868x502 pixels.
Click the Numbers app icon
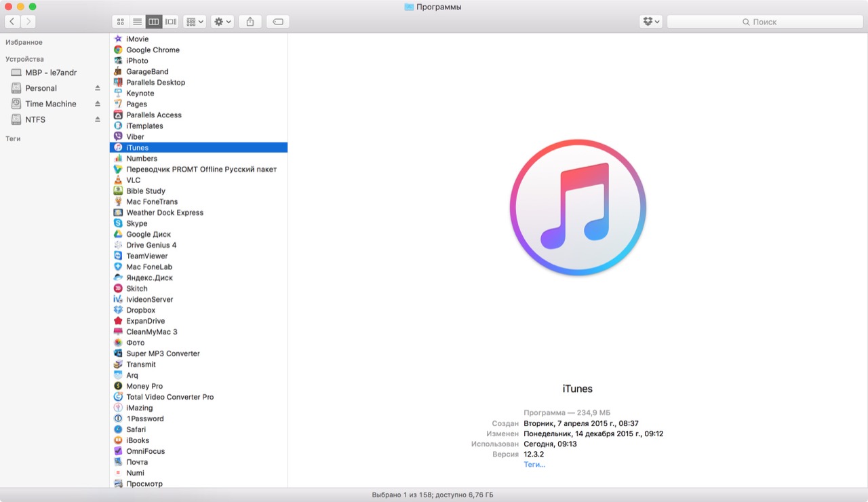pyautogui.click(x=118, y=158)
